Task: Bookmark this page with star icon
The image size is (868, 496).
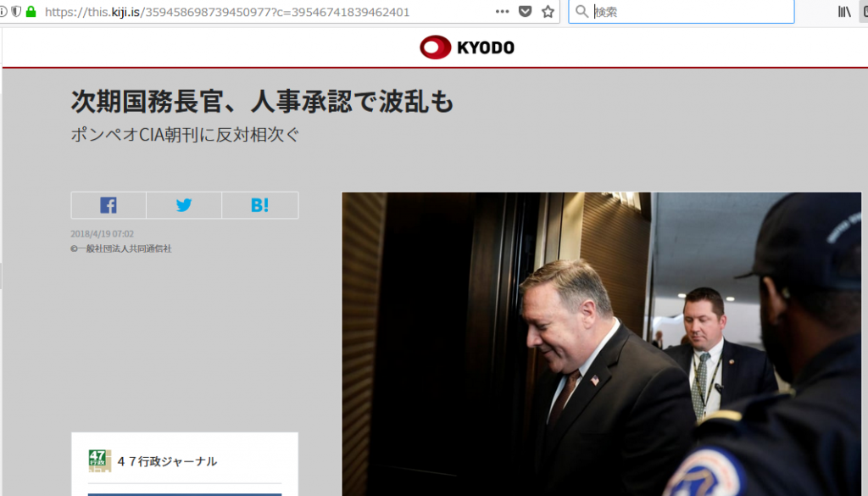Action: pos(548,12)
